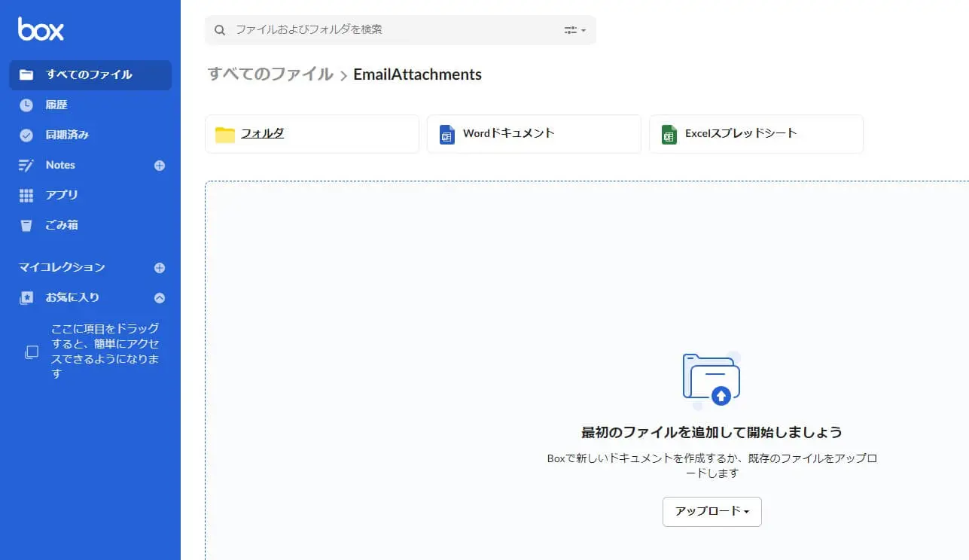The image size is (969, 560).
Task: Collapse the お気に入り section
Action: [x=160, y=298]
